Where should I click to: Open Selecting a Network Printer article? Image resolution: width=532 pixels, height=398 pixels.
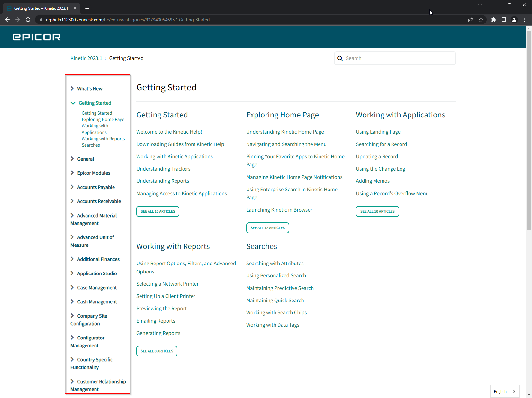[x=167, y=284]
